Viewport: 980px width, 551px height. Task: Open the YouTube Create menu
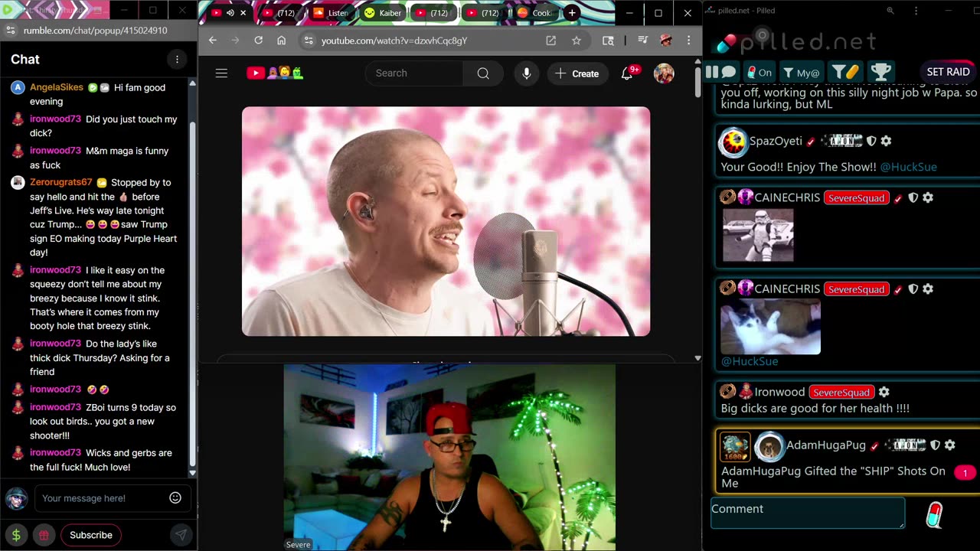pos(577,73)
